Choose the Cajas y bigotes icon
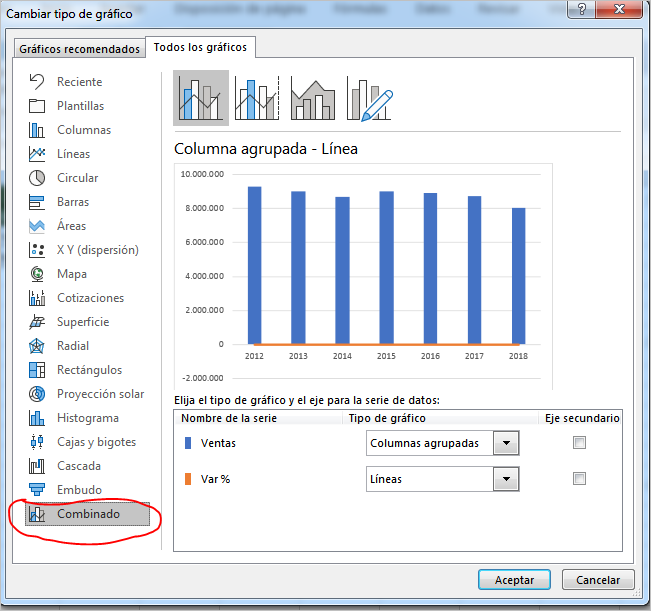Image resolution: width=651 pixels, height=611 pixels. click(37, 442)
